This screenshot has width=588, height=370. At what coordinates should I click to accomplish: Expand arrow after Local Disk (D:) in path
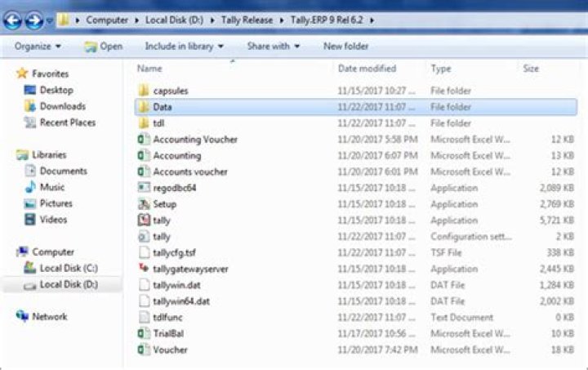(x=212, y=20)
